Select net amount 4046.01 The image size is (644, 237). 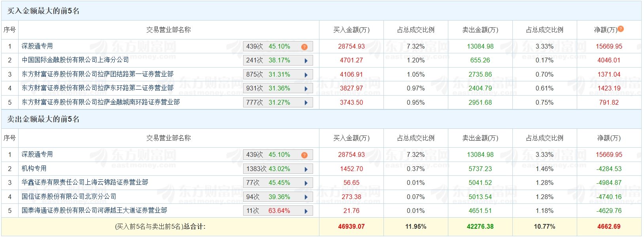(609, 60)
